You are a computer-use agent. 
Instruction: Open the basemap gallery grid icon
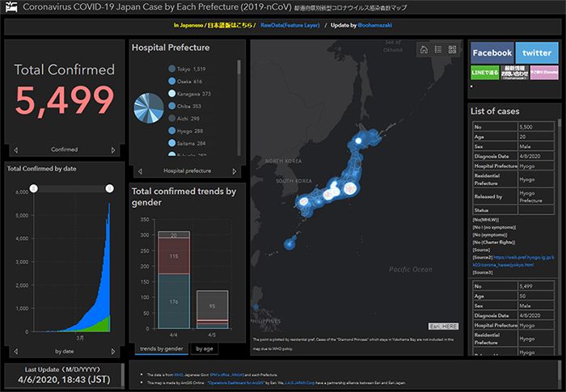[x=452, y=49]
